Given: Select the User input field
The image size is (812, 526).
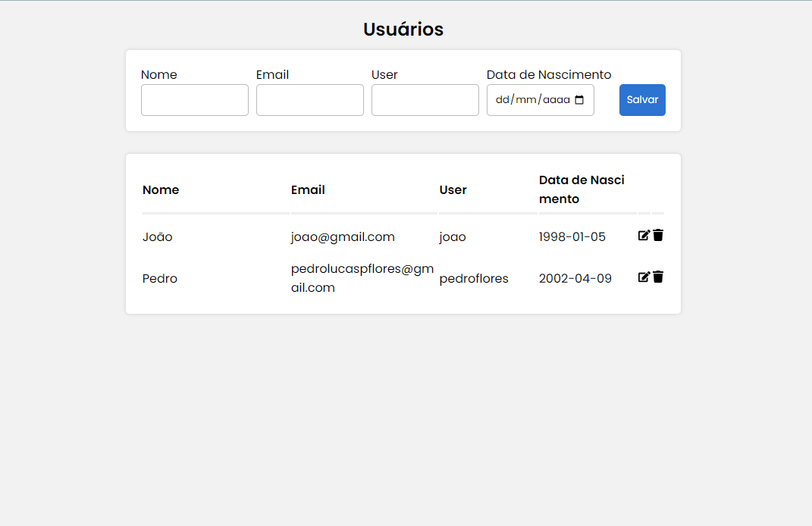Looking at the screenshot, I should coord(425,99).
